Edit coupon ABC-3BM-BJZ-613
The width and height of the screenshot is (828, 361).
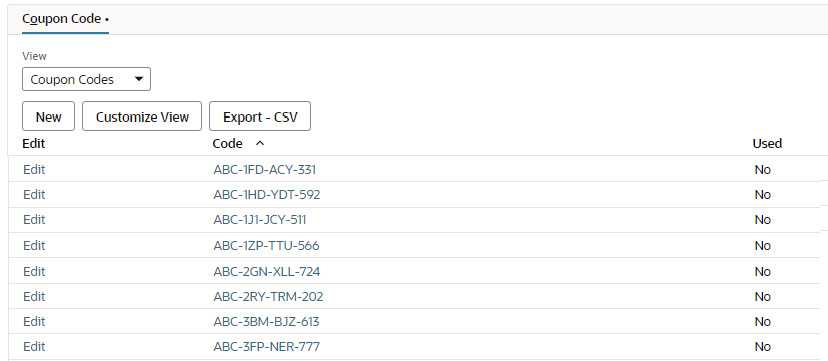pyautogui.click(x=34, y=321)
